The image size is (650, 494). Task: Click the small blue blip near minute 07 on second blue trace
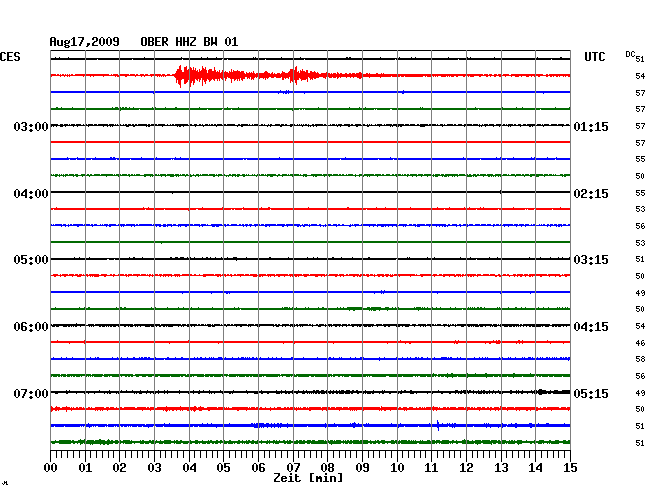click(x=284, y=92)
